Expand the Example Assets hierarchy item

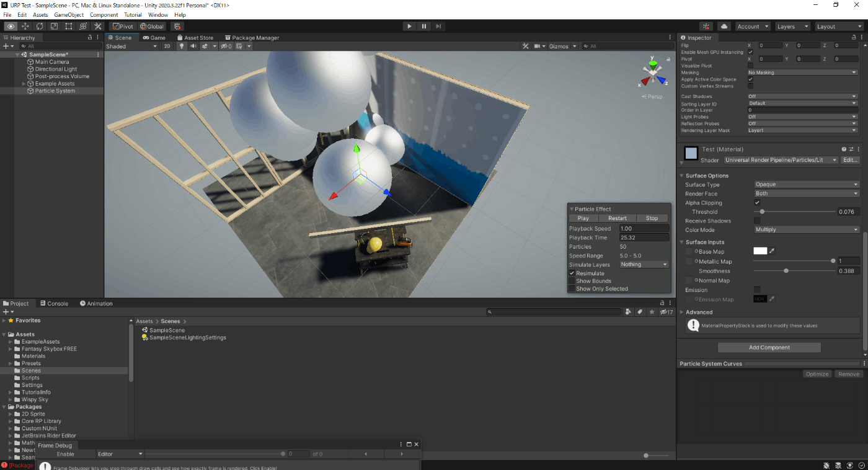24,84
